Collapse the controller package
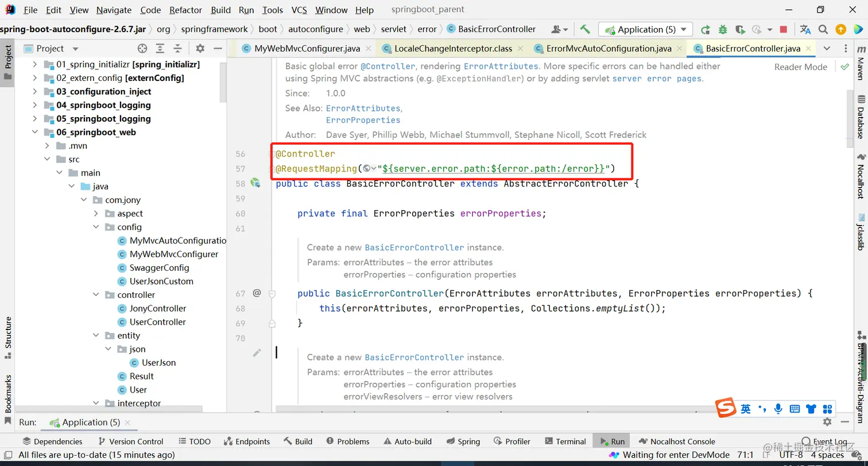868x466 pixels. 96,295
